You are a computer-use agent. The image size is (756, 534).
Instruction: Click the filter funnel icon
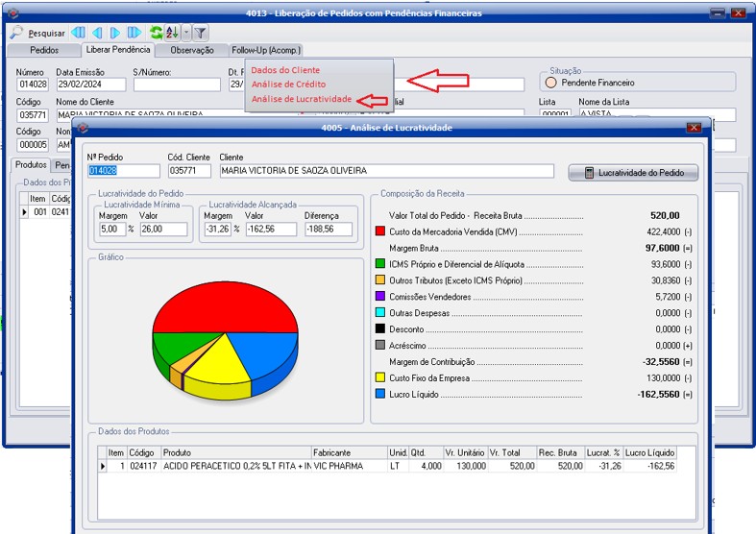click(x=201, y=33)
